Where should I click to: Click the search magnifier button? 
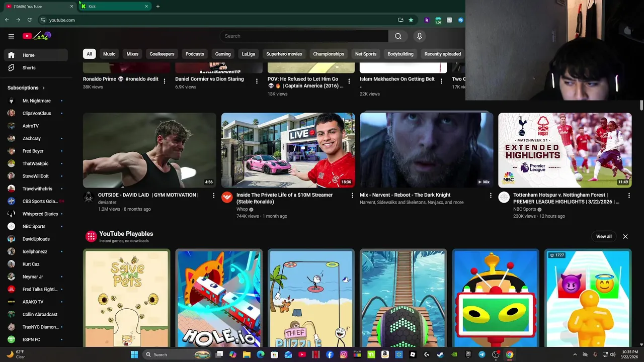click(x=398, y=36)
